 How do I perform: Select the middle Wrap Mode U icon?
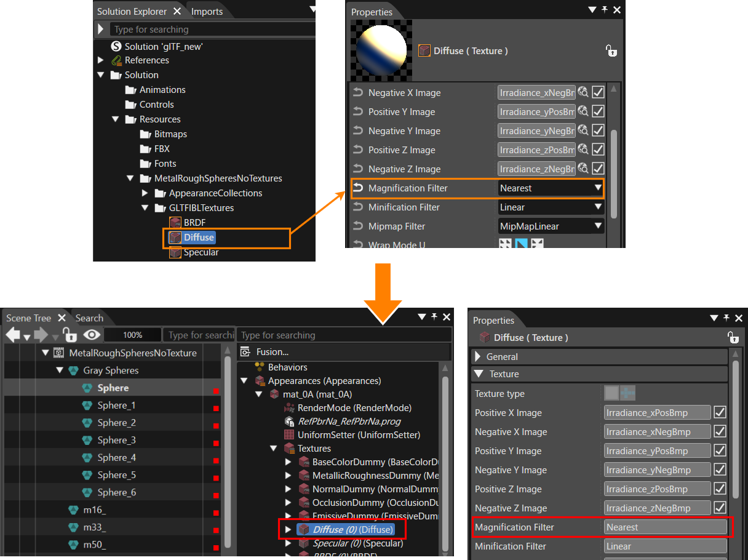pos(521,244)
